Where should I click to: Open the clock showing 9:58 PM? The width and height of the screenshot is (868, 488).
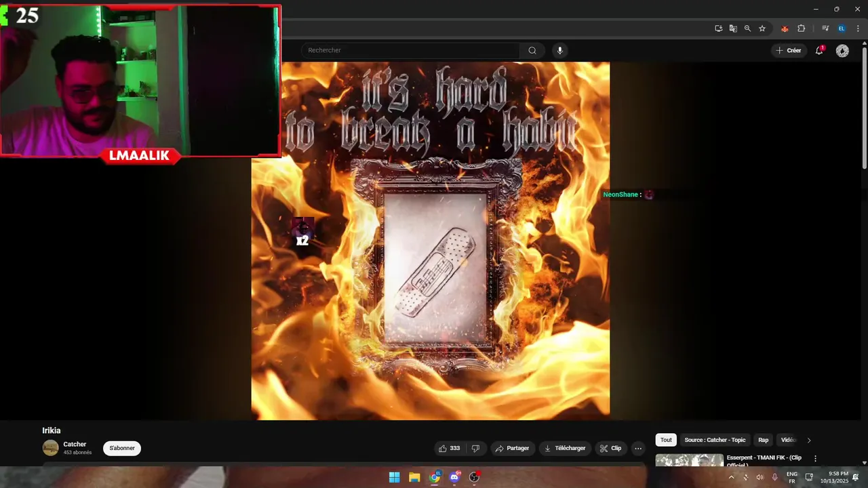click(834, 477)
